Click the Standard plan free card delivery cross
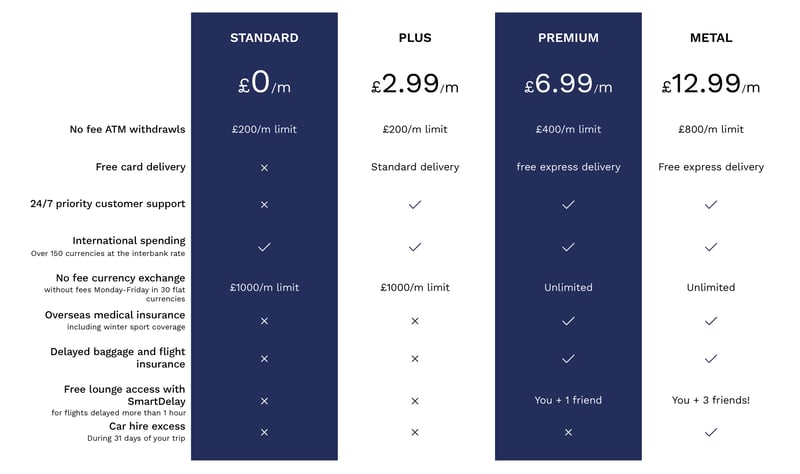This screenshot has width=800, height=474. coord(264,167)
